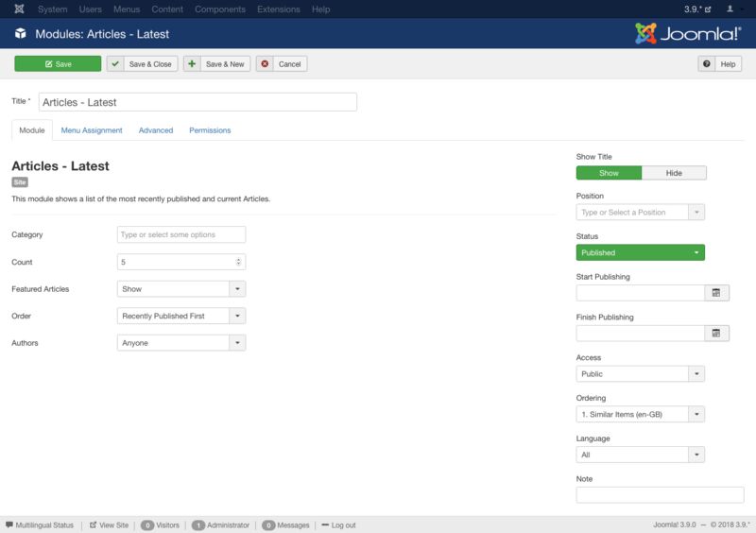Switch to the Advanced tab

tap(156, 130)
